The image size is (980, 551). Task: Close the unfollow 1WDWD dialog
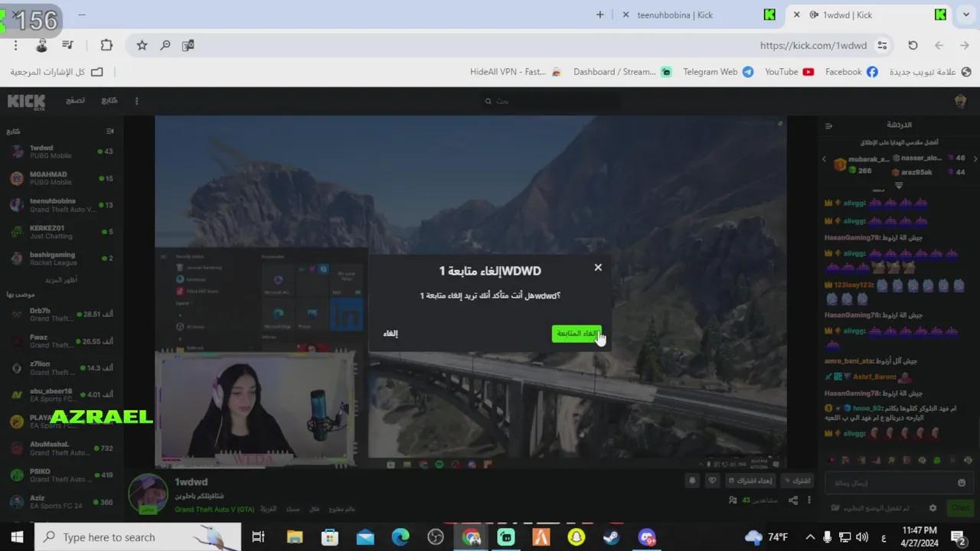coord(598,267)
